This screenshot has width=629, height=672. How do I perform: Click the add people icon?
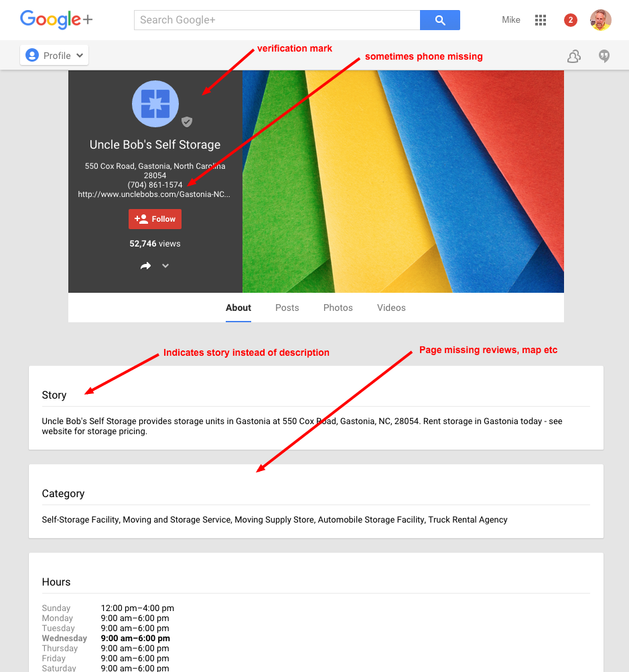573,56
